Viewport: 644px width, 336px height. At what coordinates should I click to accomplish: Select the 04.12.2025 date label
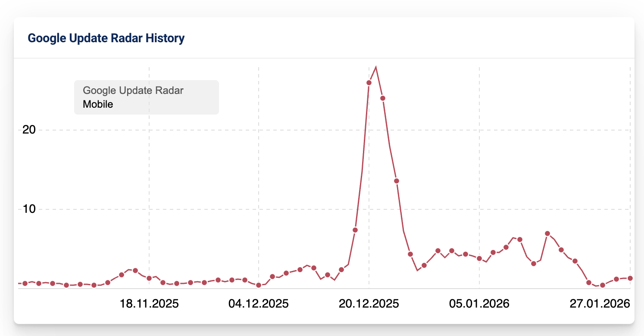click(x=259, y=304)
